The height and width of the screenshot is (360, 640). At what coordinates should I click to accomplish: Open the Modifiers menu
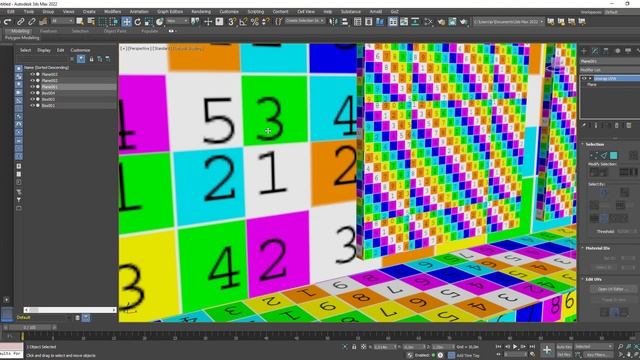[x=112, y=12]
